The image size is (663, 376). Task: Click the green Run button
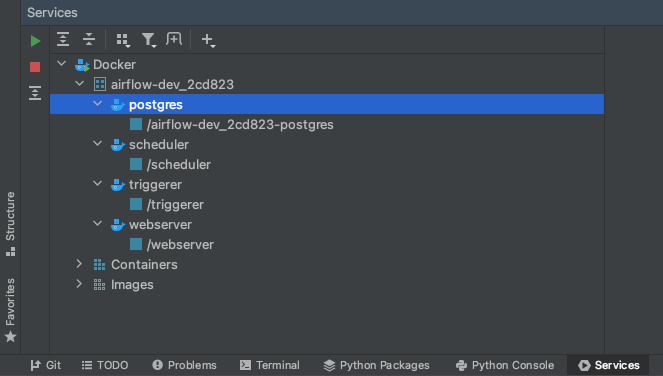36,41
